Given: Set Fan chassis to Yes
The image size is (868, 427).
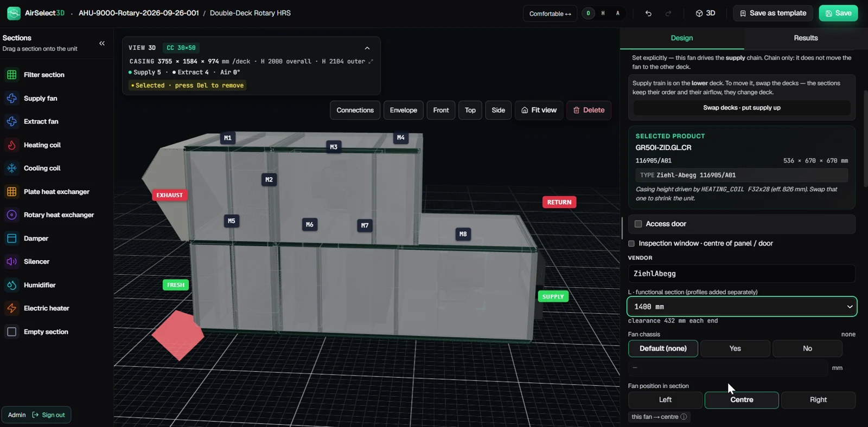Looking at the screenshot, I should click(x=735, y=348).
